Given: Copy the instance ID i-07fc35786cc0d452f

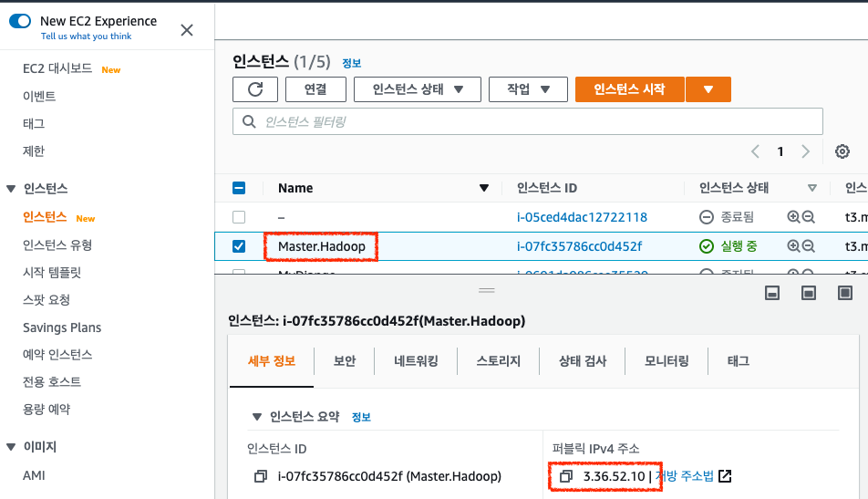Looking at the screenshot, I should click(x=260, y=476).
